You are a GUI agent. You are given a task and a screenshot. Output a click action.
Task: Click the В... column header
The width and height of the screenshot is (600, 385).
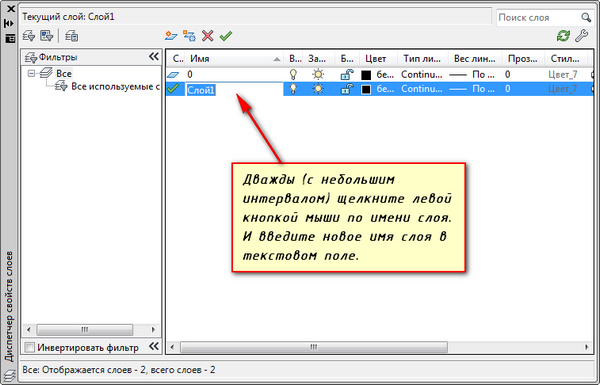click(x=293, y=59)
